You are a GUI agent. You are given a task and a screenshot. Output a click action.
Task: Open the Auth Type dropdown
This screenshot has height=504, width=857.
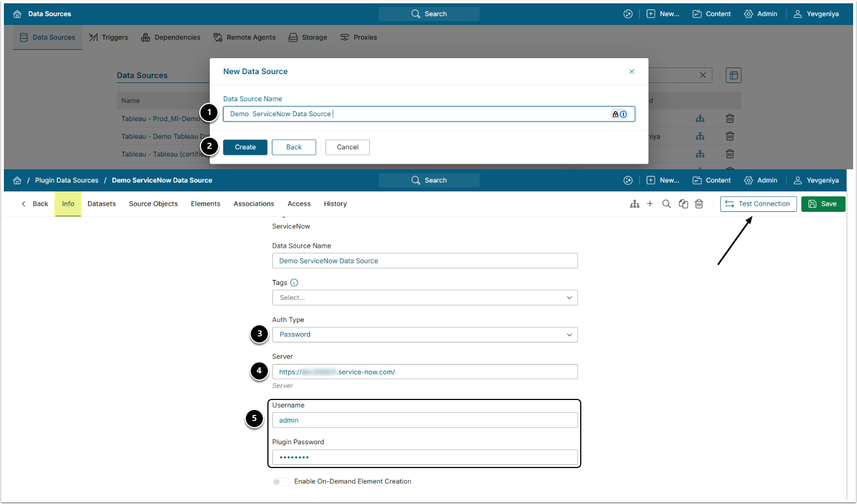(x=425, y=335)
